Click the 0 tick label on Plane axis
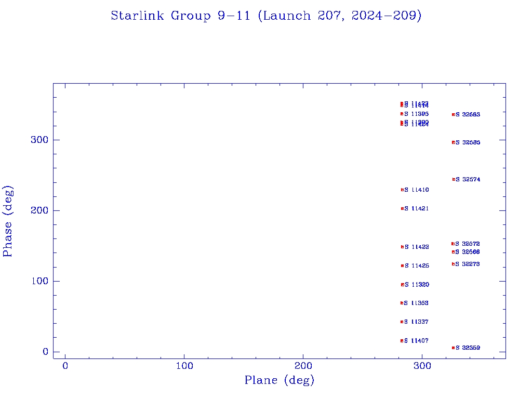This screenshot has height=399, width=532. coord(65,366)
